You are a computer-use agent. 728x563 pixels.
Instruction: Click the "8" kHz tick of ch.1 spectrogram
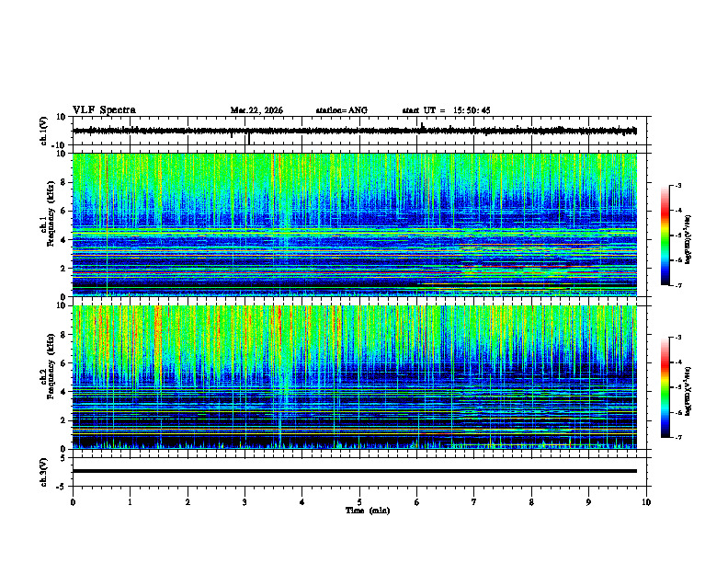click(x=63, y=182)
